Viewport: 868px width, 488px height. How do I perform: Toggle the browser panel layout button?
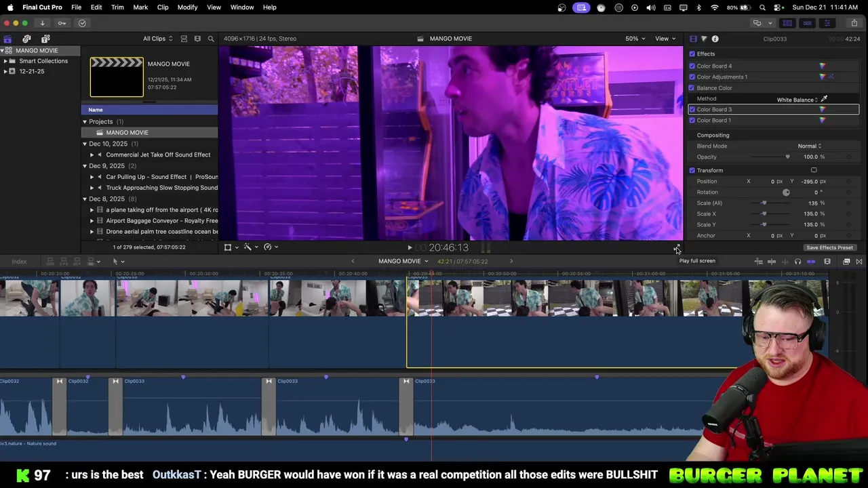tap(787, 23)
